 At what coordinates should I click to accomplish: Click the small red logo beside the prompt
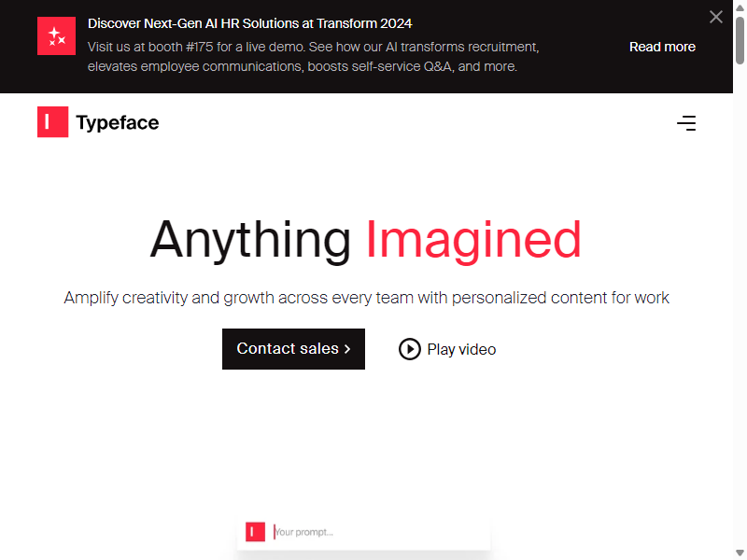point(255,532)
